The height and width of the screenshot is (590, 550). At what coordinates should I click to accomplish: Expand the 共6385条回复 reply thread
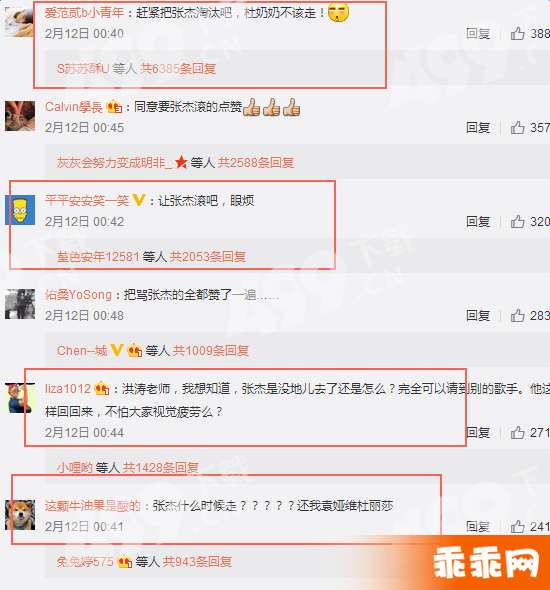point(178,68)
